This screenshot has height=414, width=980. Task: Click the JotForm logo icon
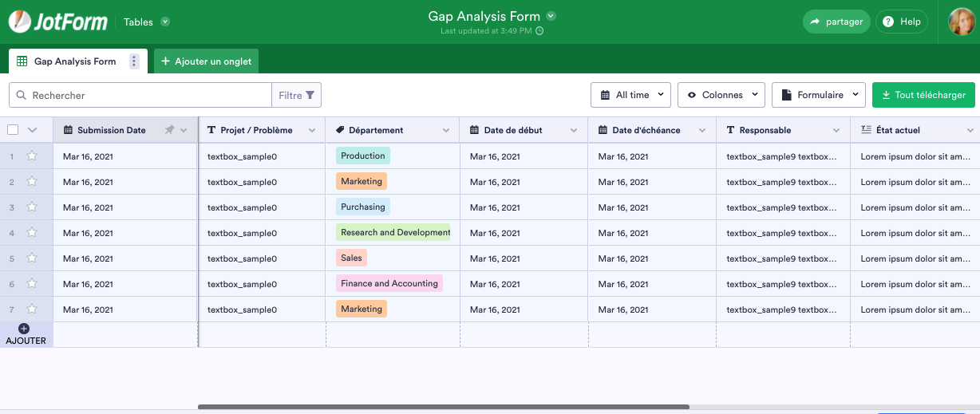(20, 22)
